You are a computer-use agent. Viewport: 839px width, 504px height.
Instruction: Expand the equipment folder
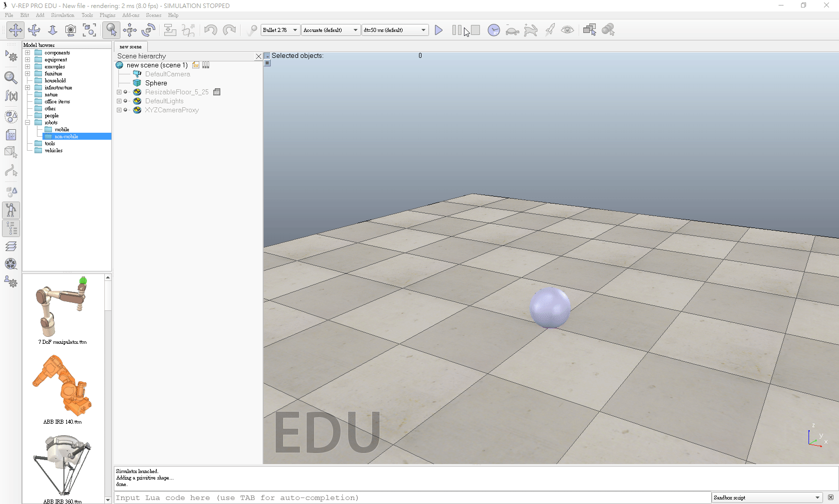[27, 59]
